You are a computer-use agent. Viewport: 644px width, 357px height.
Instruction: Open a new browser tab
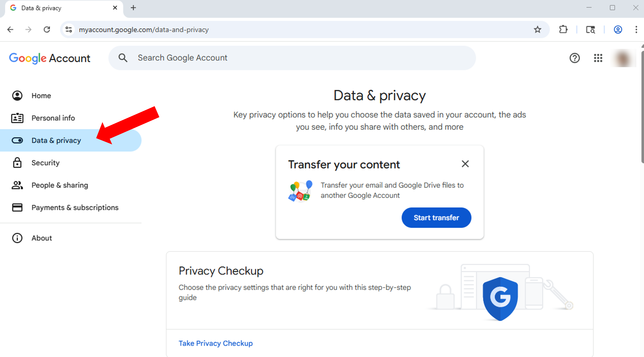(x=133, y=8)
